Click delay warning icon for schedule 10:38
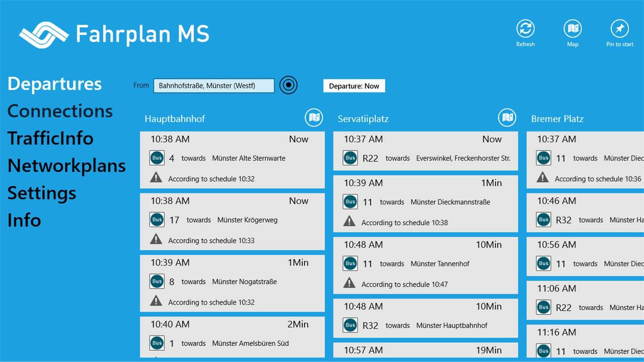This screenshot has width=644, height=362. click(349, 221)
